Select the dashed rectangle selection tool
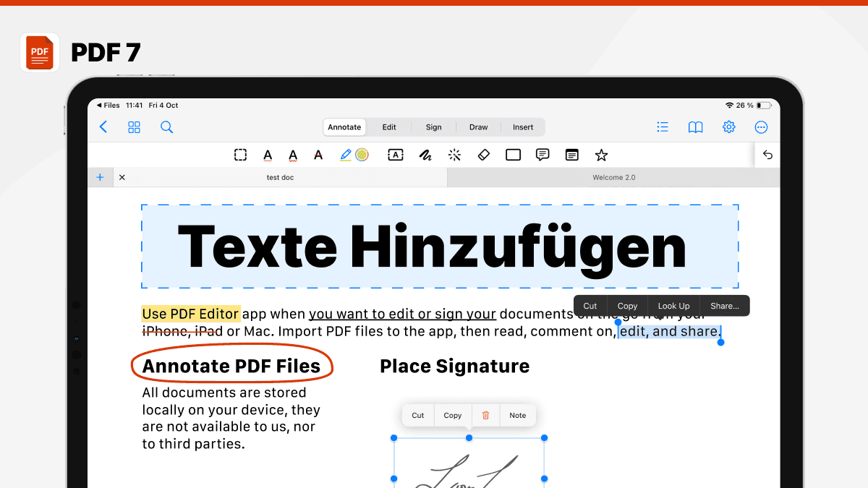The width and height of the screenshot is (868, 488). click(241, 155)
